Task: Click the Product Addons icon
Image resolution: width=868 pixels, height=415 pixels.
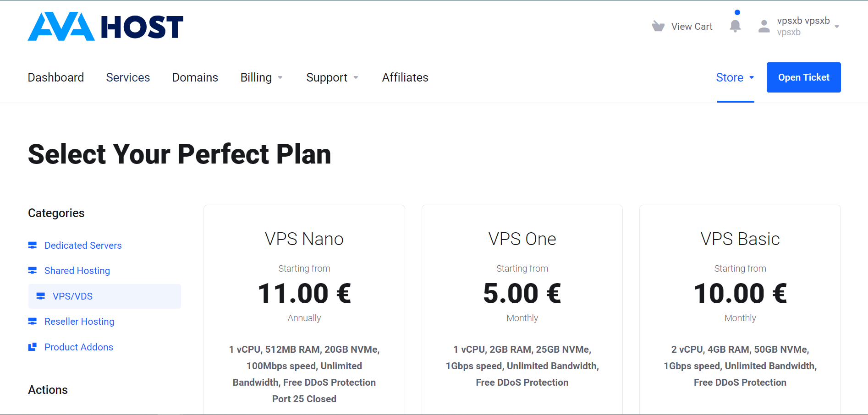Action: 33,347
